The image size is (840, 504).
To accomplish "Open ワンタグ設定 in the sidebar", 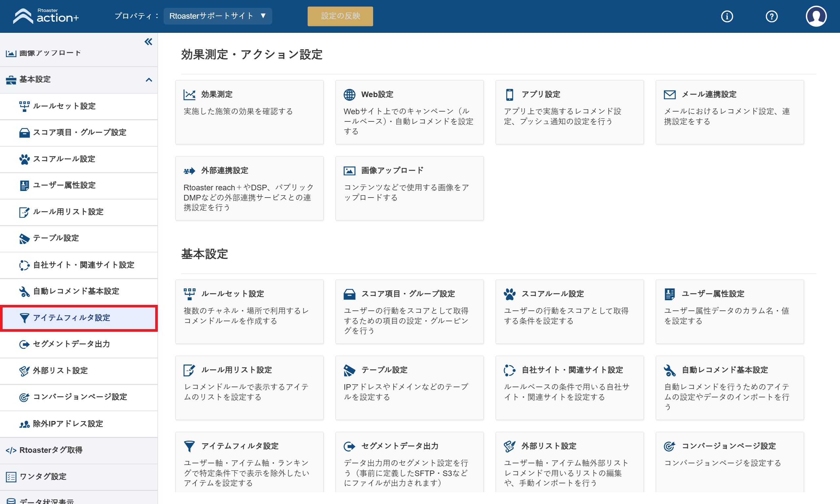I will click(79, 477).
